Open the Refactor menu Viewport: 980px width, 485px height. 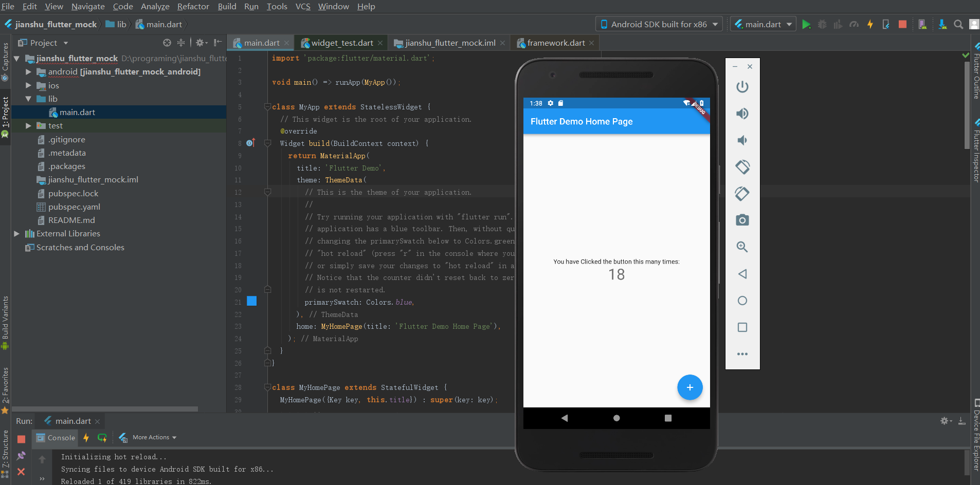[193, 6]
